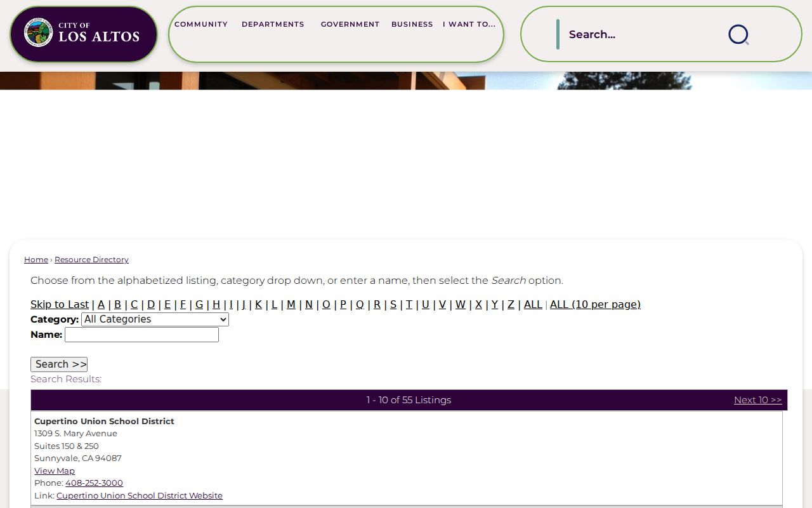
Task: Filter listings by letter Z
Action: click(x=511, y=305)
